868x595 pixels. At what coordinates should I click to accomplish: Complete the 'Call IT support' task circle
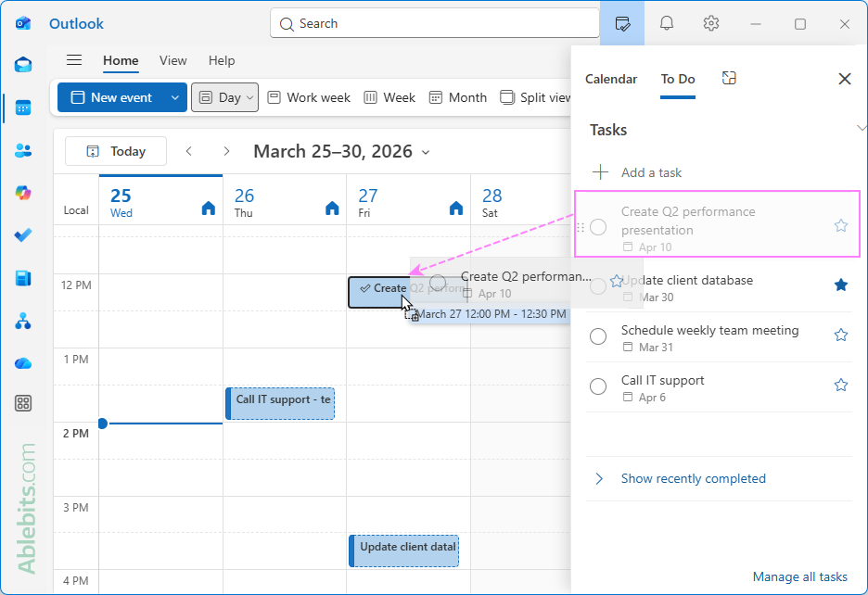(x=598, y=386)
